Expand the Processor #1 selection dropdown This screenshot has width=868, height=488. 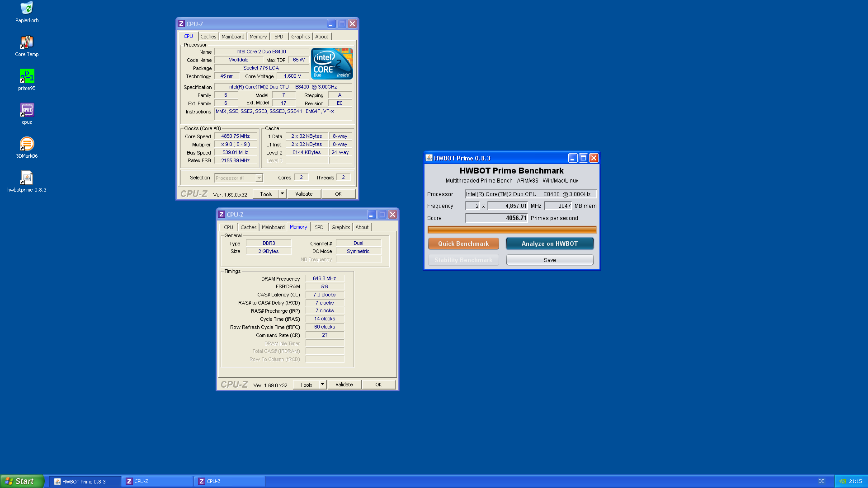pos(259,178)
